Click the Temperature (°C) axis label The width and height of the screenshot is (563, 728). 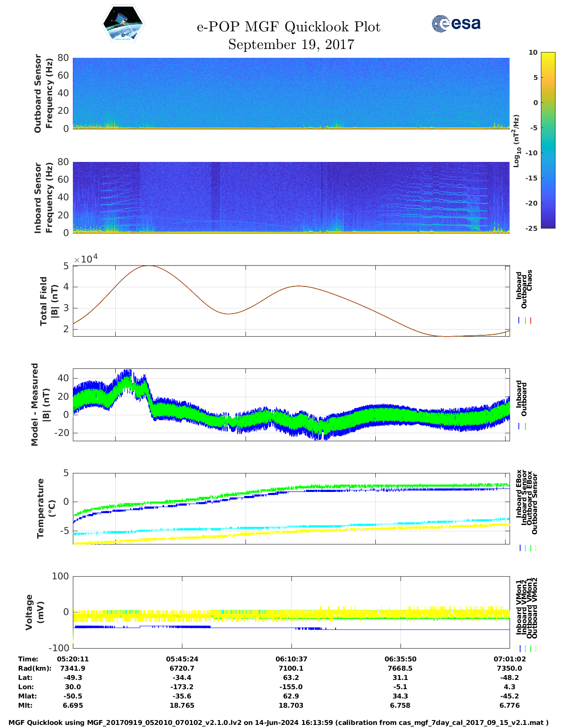pyautogui.click(x=46, y=508)
